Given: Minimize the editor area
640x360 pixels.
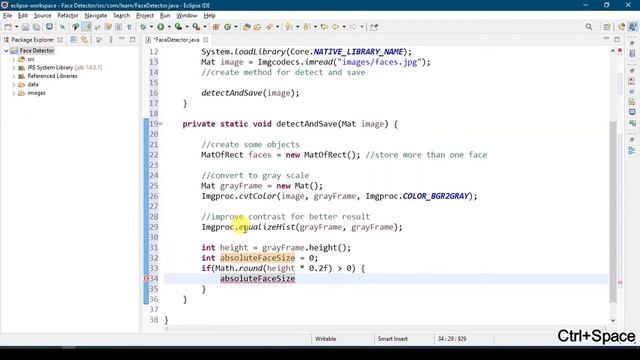Looking at the screenshot, I should [606, 39].
